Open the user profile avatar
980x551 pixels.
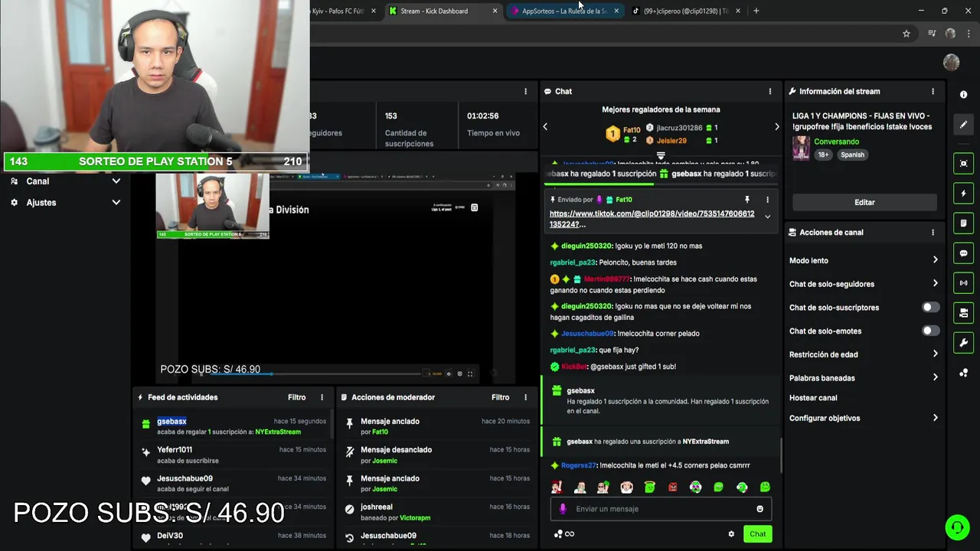click(951, 63)
